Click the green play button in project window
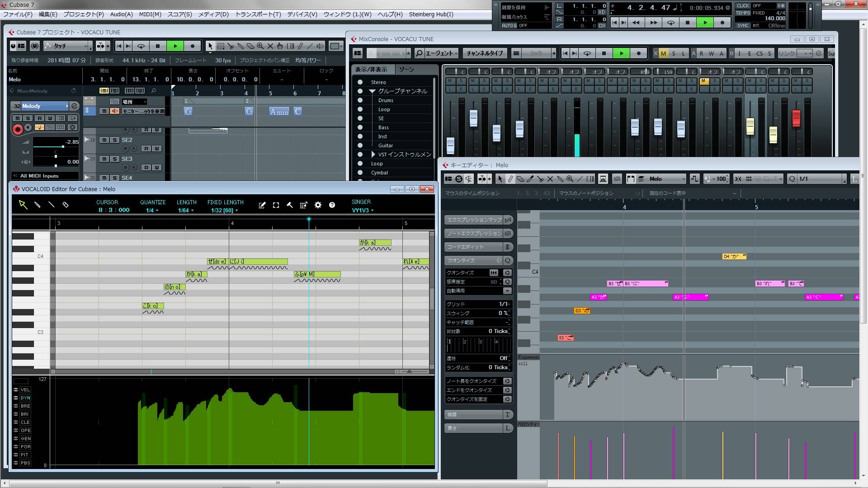 click(x=175, y=46)
